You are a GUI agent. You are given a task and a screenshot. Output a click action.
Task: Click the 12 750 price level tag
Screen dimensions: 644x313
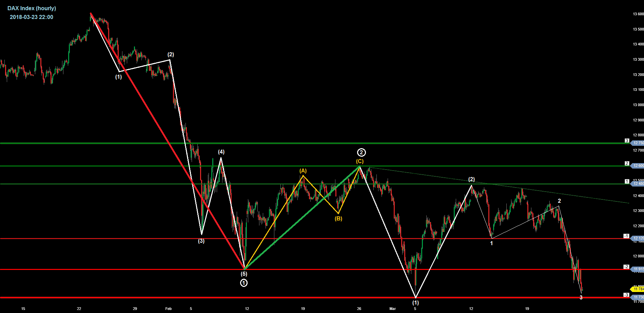(x=638, y=143)
